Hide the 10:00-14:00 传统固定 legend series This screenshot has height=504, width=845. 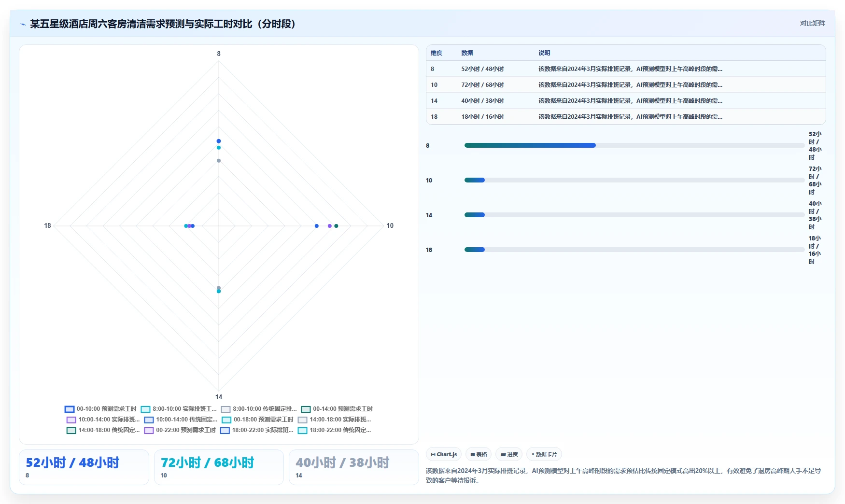tap(181, 420)
